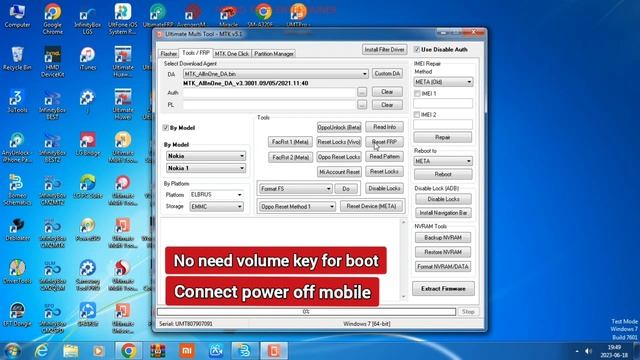
Task: Open the iTunes desktop shortcut
Action: tap(88, 59)
